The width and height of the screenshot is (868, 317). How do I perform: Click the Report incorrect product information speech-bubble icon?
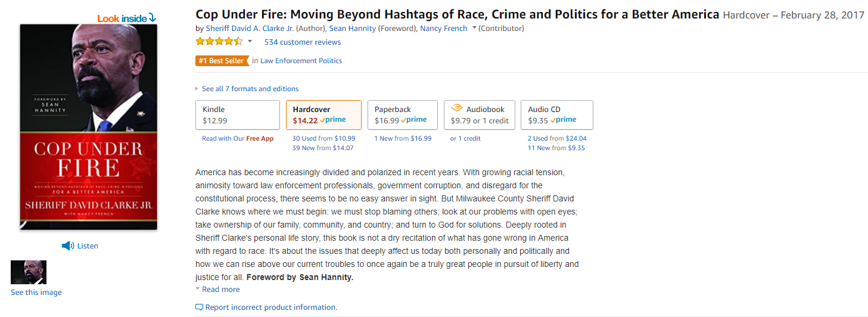click(x=199, y=307)
